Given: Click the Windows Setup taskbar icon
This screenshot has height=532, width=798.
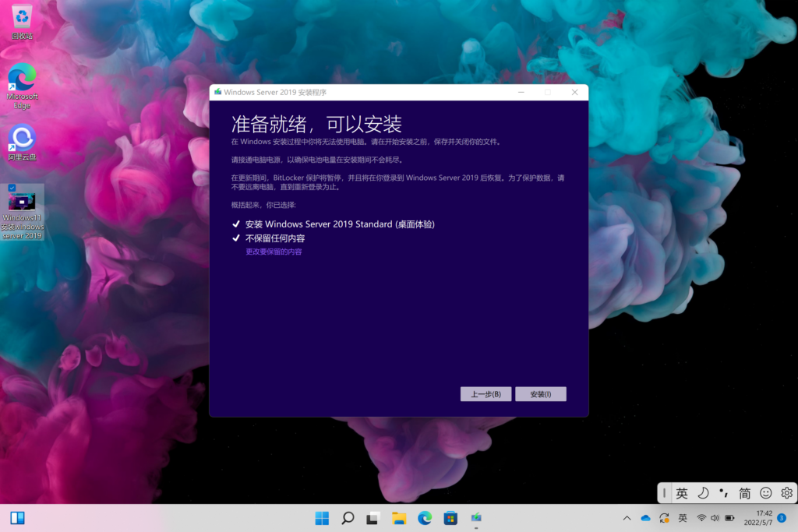Looking at the screenshot, I should point(475,518).
